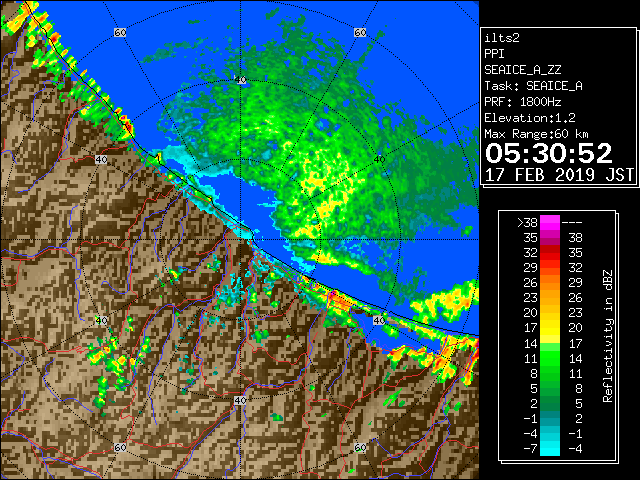The image size is (640, 480).
Task: Click the Max Range:60 km text
Action: [536, 134]
